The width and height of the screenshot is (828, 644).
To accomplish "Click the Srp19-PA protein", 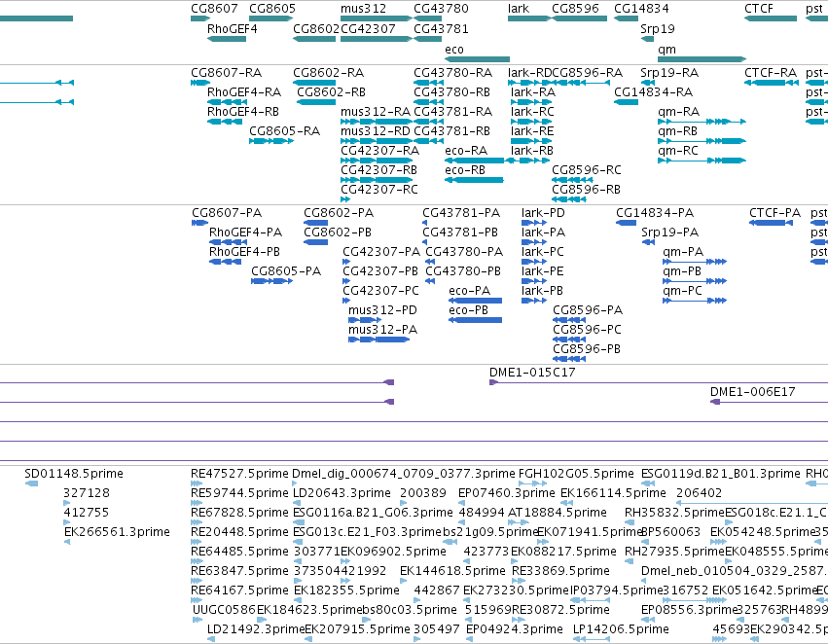I will (x=648, y=242).
